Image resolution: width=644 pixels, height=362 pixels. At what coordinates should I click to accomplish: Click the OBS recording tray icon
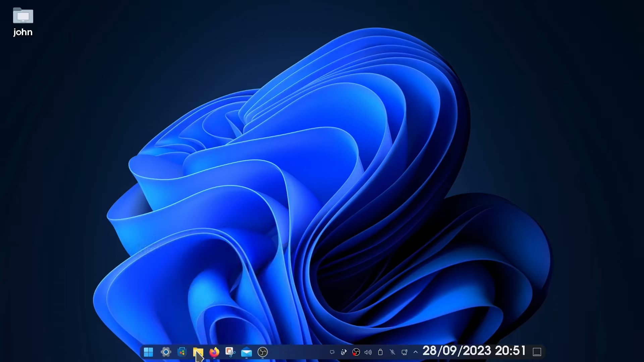tap(356, 352)
